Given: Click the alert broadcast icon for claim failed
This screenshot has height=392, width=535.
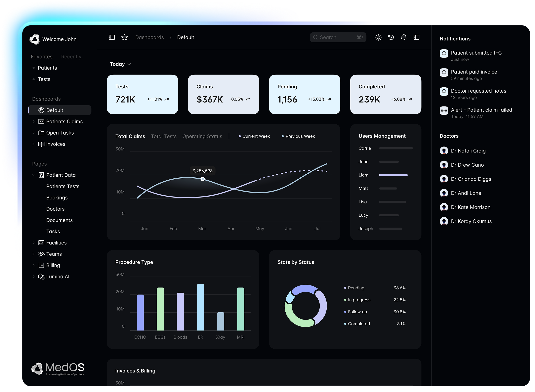Looking at the screenshot, I should (444, 110).
